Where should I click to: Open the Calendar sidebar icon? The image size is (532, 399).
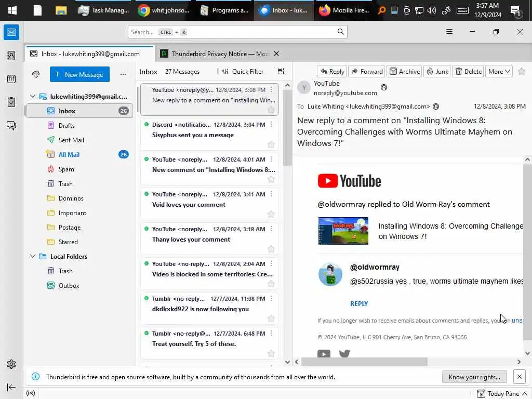(x=11, y=79)
